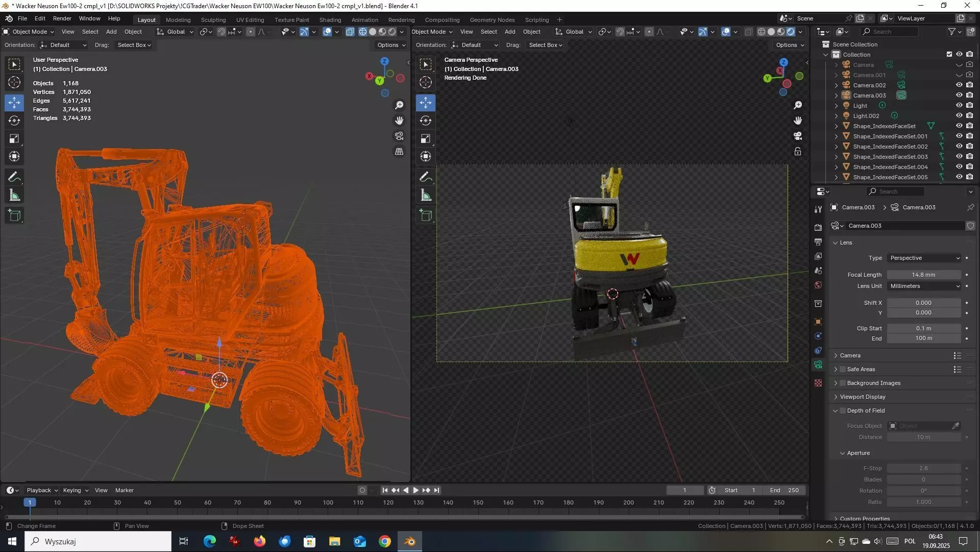Enable the Depth of Field checkbox
This screenshot has height=552, width=980.
[x=843, y=411]
